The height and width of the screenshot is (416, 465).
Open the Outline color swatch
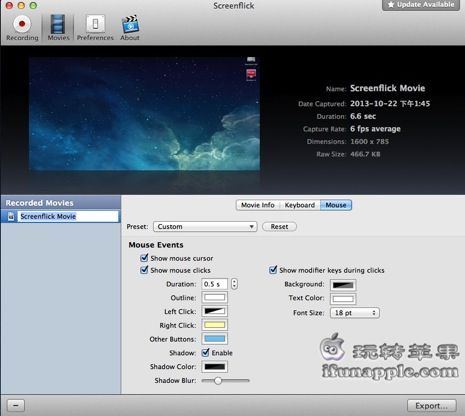(x=214, y=297)
